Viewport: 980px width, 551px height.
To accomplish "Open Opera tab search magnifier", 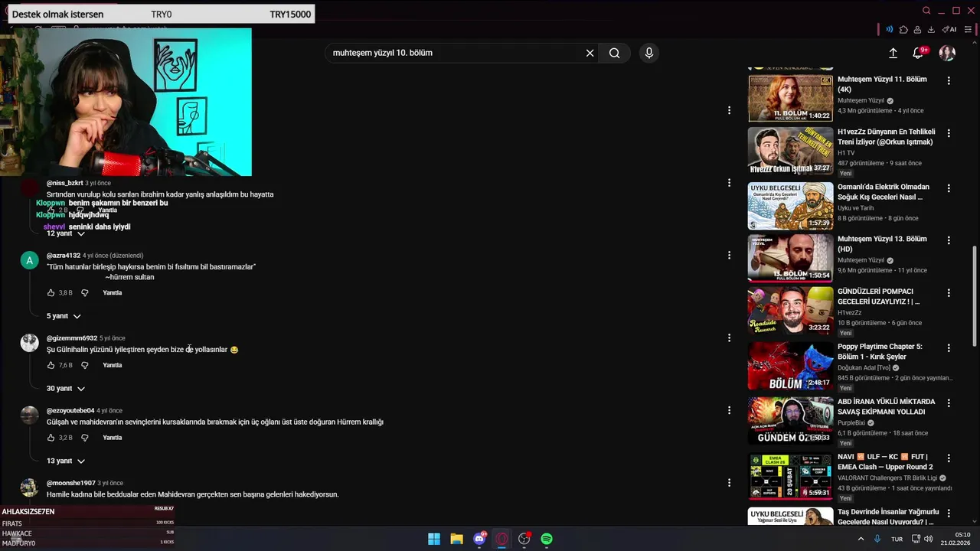I will [x=926, y=11].
